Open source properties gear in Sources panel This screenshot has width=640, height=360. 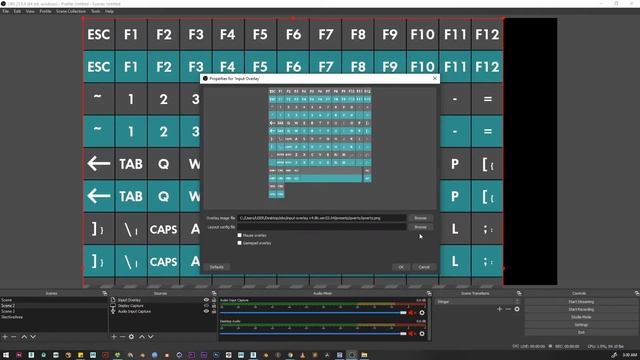tap(131, 337)
